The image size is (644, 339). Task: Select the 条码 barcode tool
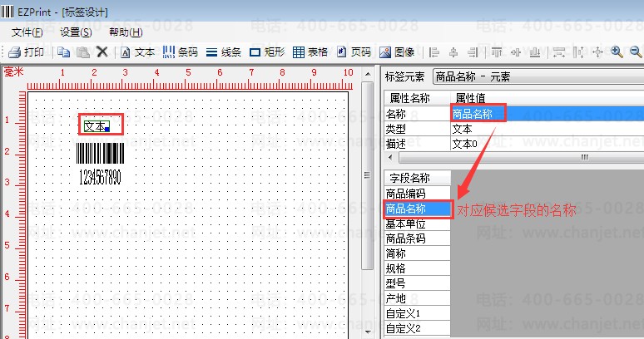(x=181, y=52)
